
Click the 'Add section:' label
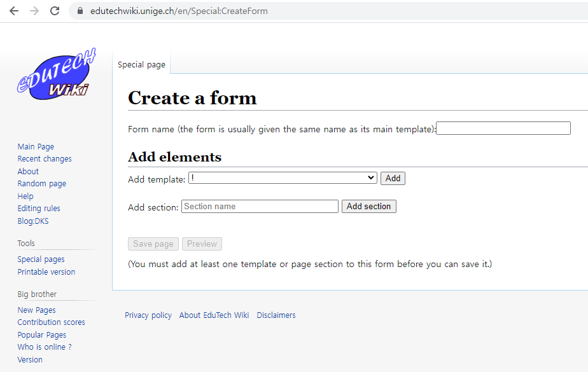pos(153,207)
